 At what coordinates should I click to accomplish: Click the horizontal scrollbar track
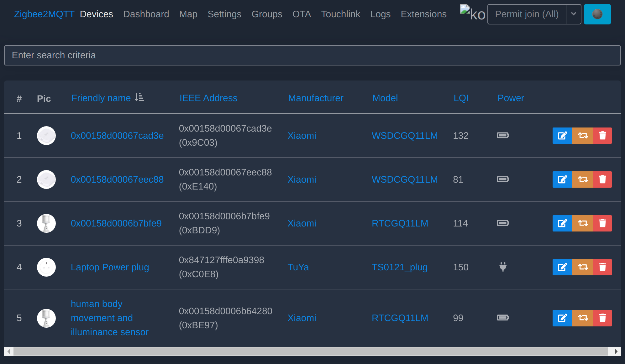310,351
